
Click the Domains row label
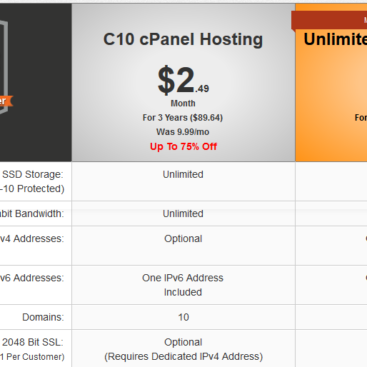(43, 317)
